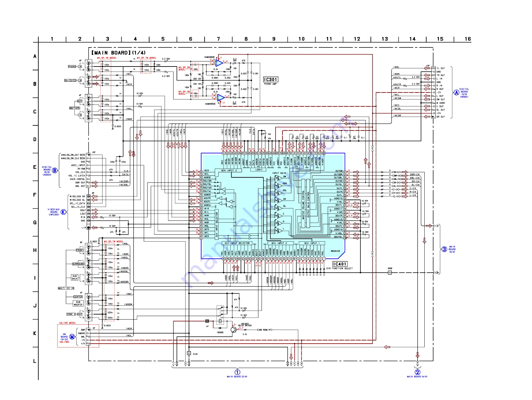
Task: Click the BD3451KS part number
Action: [335, 251]
